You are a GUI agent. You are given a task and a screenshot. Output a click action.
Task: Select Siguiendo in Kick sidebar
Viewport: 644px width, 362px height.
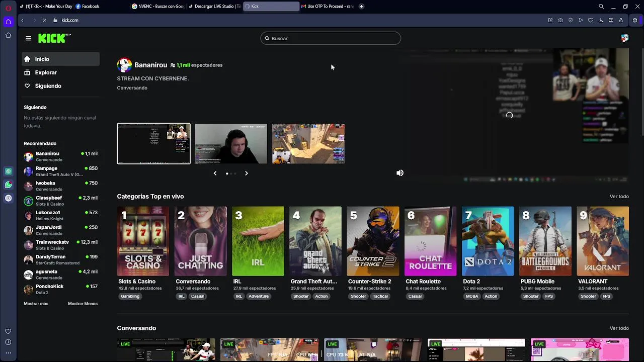coord(60,86)
